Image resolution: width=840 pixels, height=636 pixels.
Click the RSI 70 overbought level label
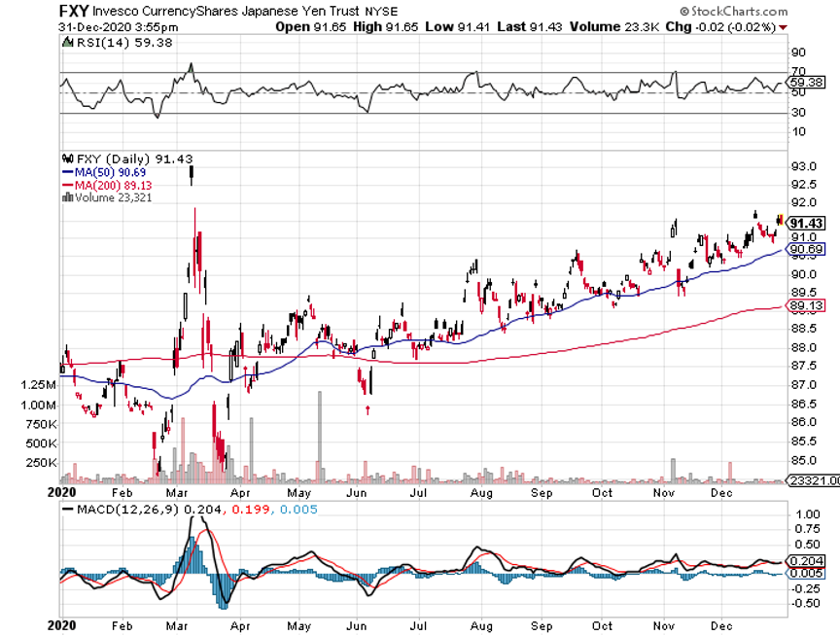[x=799, y=71]
